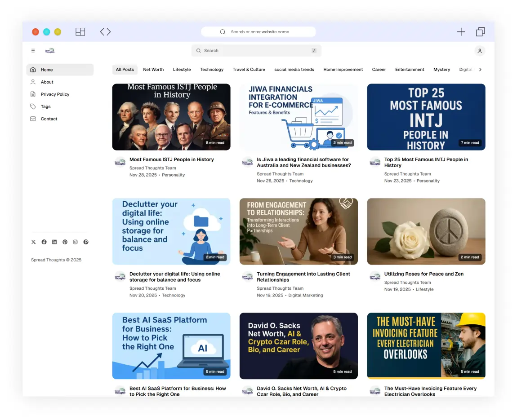Click the electrician invoicing feature thumbnail
Viewport: 517px width, 420px height.
(x=426, y=346)
